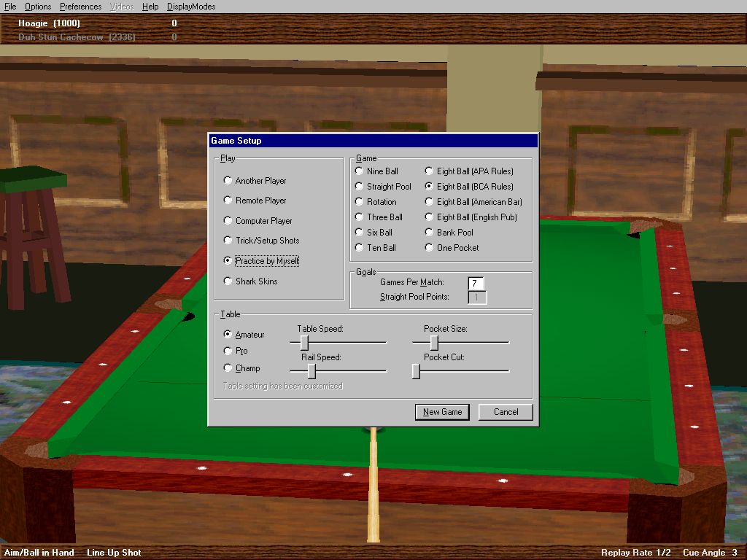Screen dimensions: 747x560
Task: Choose the Shark Skins option
Action: click(x=251, y=281)
